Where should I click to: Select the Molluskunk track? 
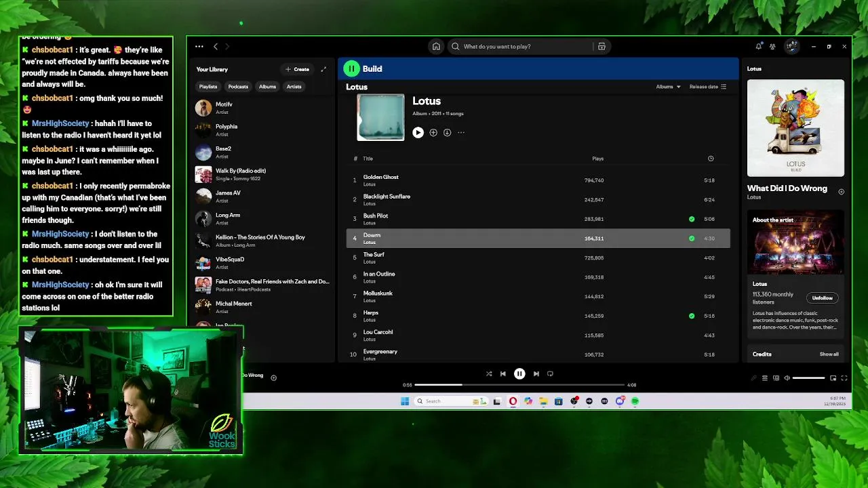pos(538,296)
